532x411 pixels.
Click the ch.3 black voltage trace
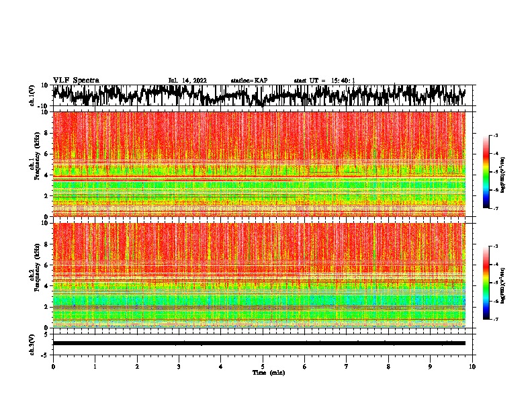coord(259,343)
